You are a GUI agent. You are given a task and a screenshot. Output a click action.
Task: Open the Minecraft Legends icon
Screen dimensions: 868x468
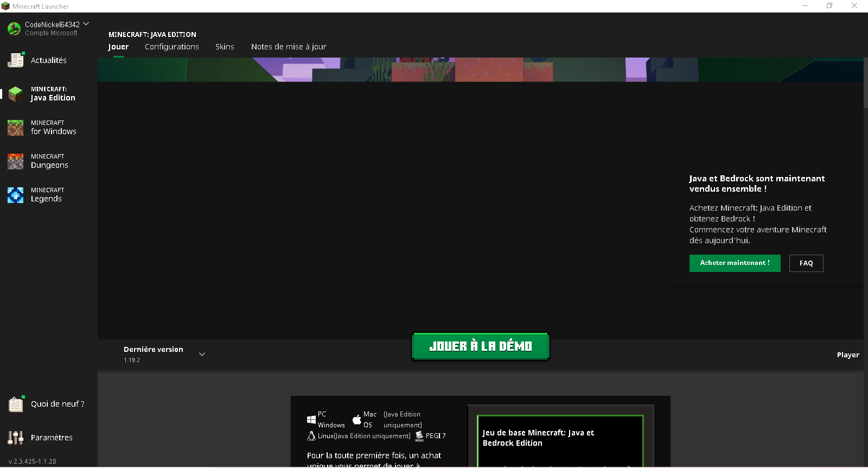click(16, 195)
